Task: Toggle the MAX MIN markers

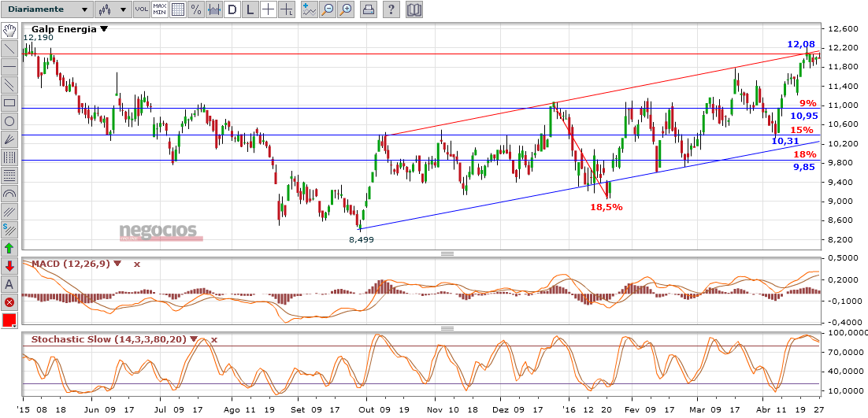Action: tap(159, 10)
